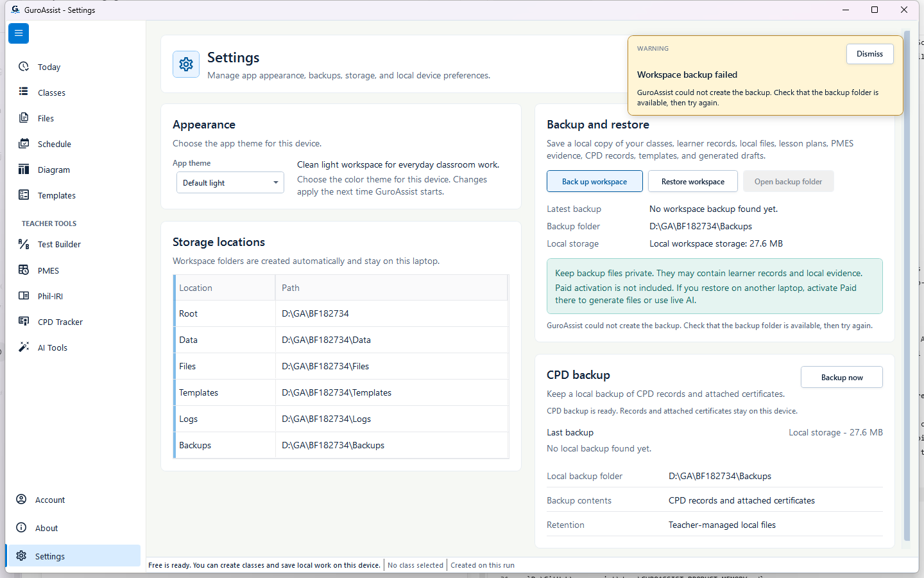Viewport: 924px width, 578px height.
Task: Click the About info icon
Action: [21, 527]
